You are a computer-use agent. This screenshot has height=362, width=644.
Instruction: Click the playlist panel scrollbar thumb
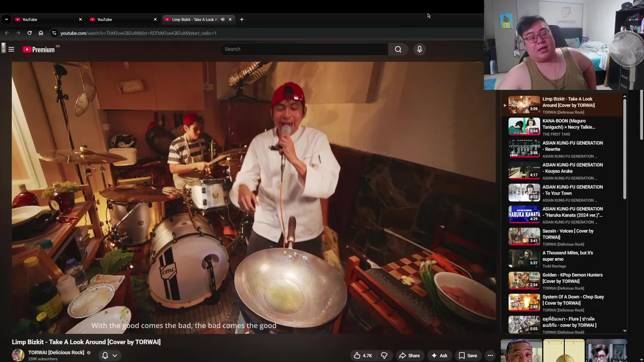tap(625, 148)
